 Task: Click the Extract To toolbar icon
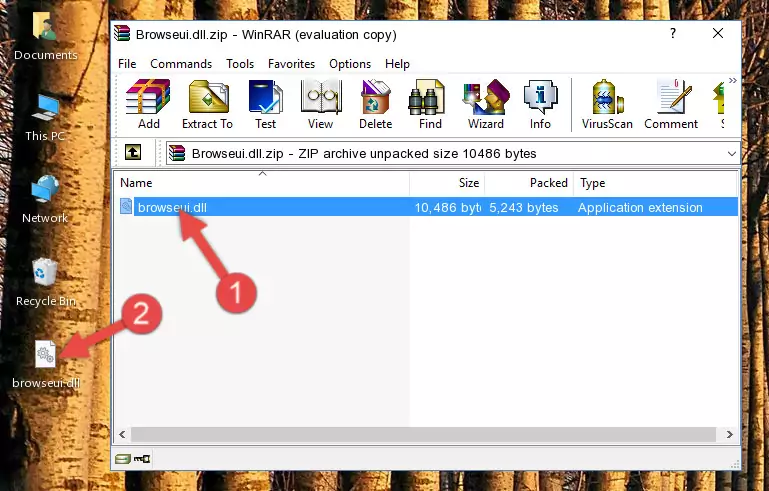point(207,104)
